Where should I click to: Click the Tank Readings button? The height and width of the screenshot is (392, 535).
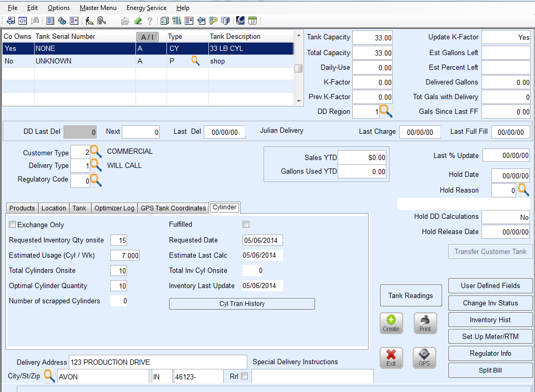(x=411, y=295)
